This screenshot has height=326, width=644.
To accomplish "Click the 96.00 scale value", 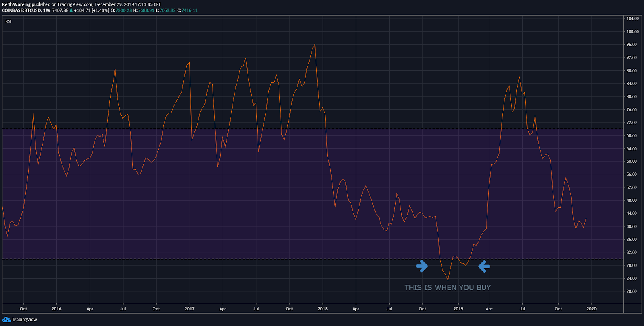I will tap(632, 45).
